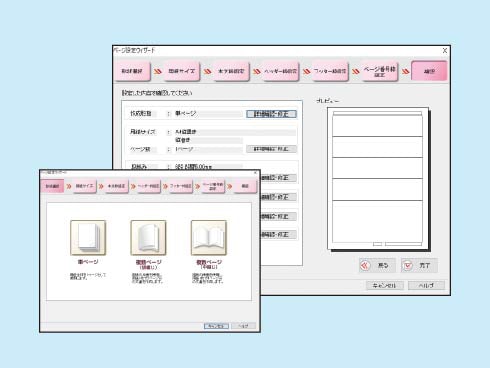This screenshot has height=368, width=490.
Task: Go to ページ番号枠設定 step in the back window
Action: coord(380,71)
